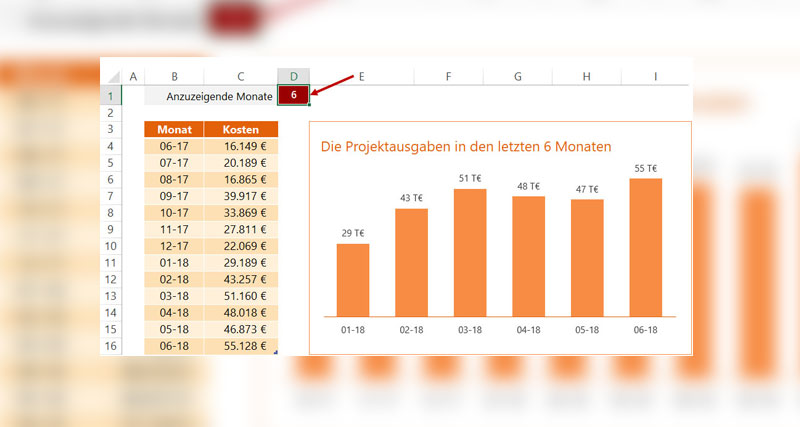
Task: Click the '05-18' axis label on the chart
Action: tap(587, 330)
